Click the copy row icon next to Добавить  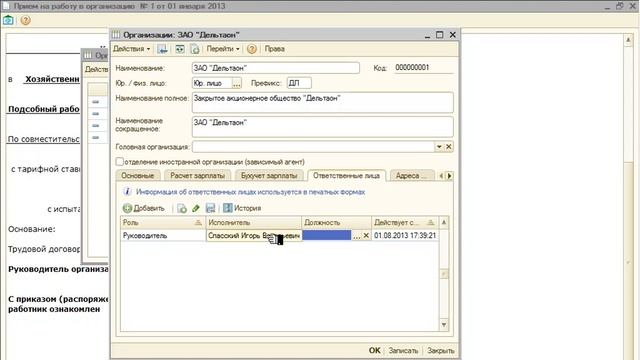pos(182,208)
